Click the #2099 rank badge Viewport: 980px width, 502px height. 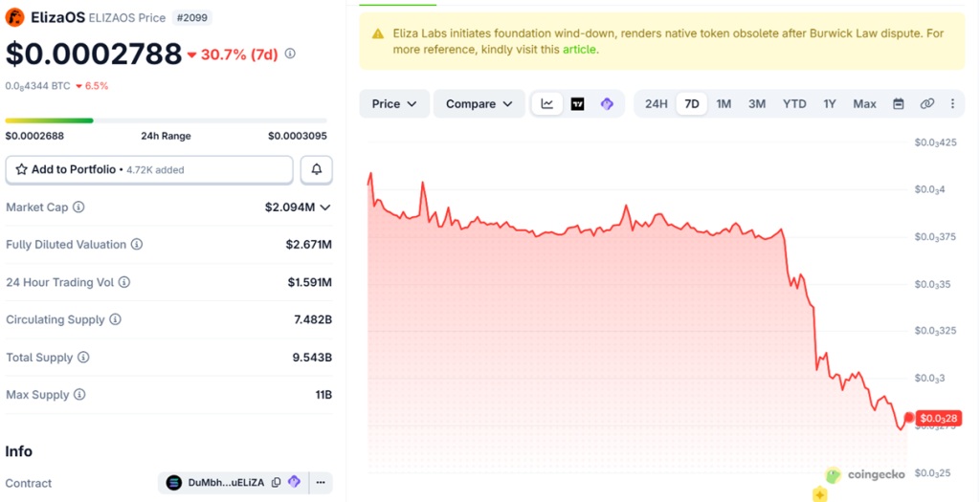point(191,17)
